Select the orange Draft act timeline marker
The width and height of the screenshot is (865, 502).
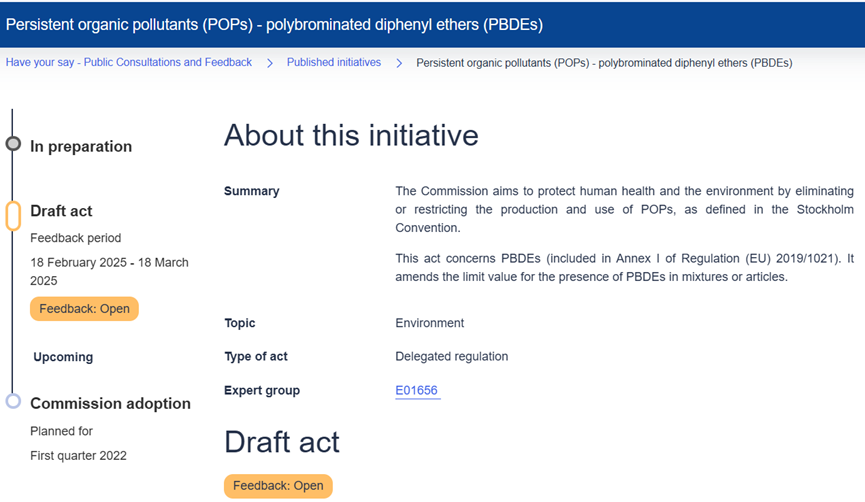point(13,215)
